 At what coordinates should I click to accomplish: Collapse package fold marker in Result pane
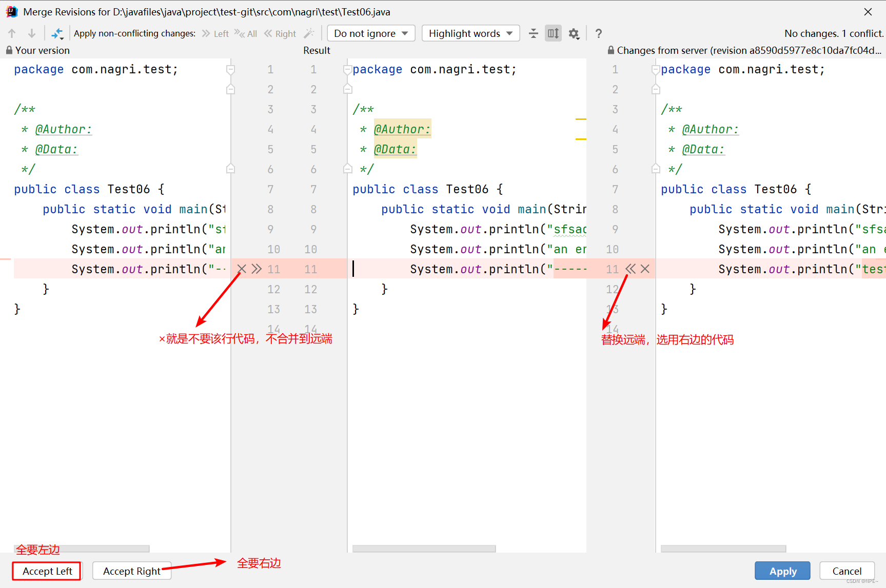coord(348,69)
